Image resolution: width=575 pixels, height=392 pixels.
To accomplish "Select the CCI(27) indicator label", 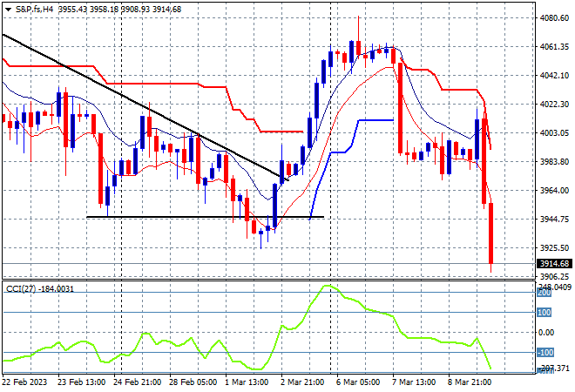I will pyautogui.click(x=21, y=289).
